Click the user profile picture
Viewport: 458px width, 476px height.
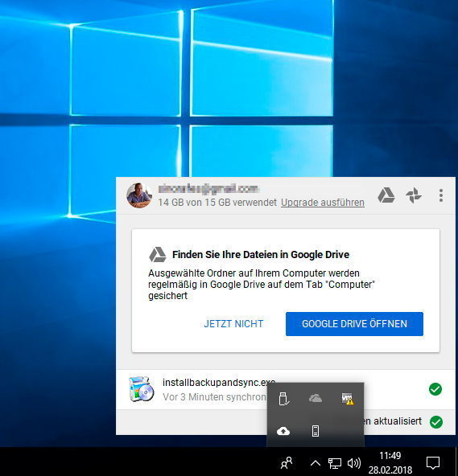click(x=139, y=195)
